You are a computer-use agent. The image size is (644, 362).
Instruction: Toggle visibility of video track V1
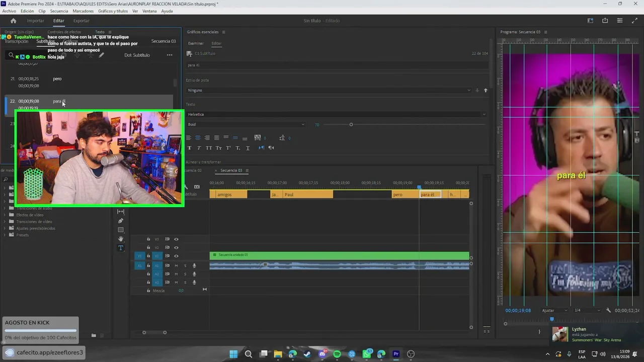(176, 256)
